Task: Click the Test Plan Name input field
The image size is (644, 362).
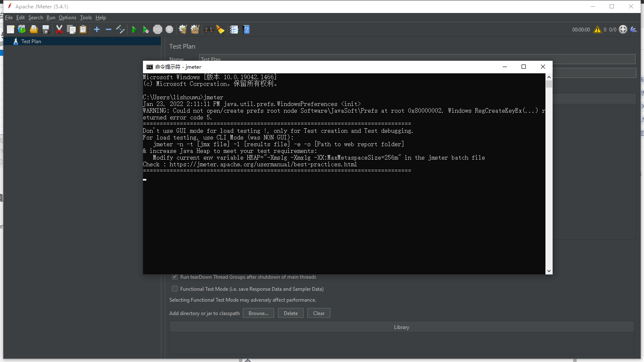Action: pos(417,59)
